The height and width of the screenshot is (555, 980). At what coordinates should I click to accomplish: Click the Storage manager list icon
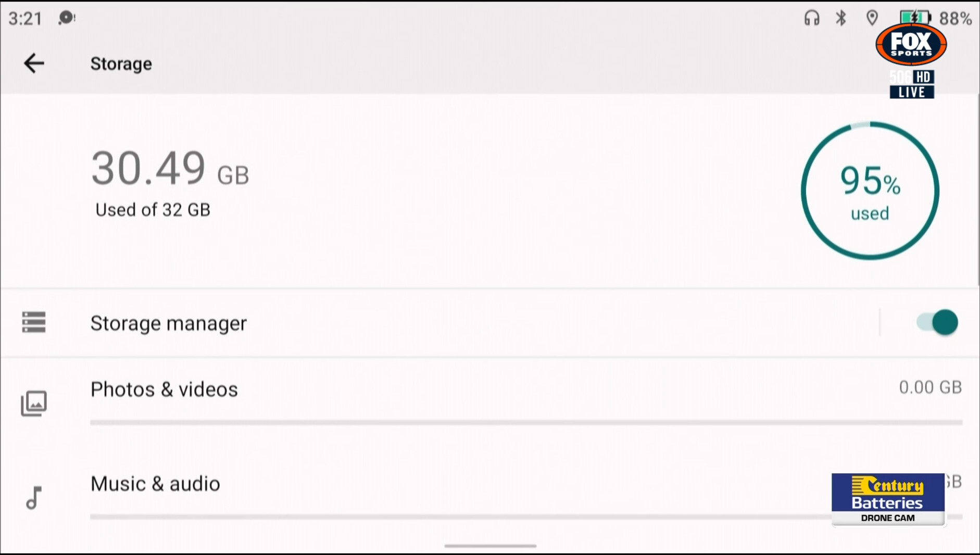[34, 322]
